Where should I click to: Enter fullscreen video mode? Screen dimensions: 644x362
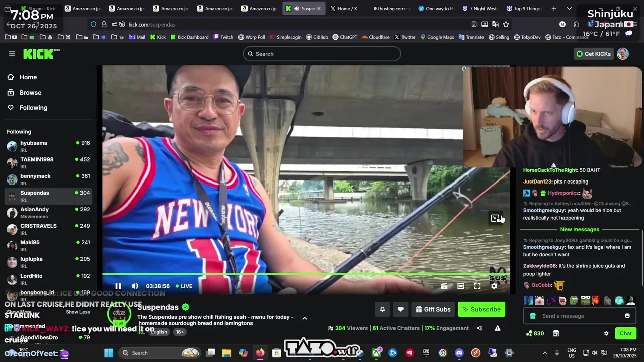pyautogui.click(x=477, y=286)
